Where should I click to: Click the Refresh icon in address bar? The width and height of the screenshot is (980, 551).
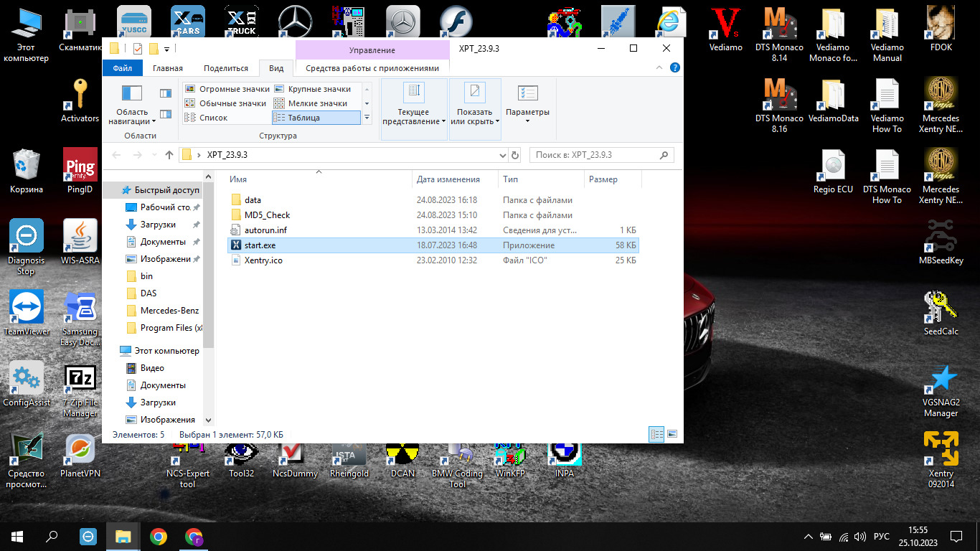click(x=514, y=155)
